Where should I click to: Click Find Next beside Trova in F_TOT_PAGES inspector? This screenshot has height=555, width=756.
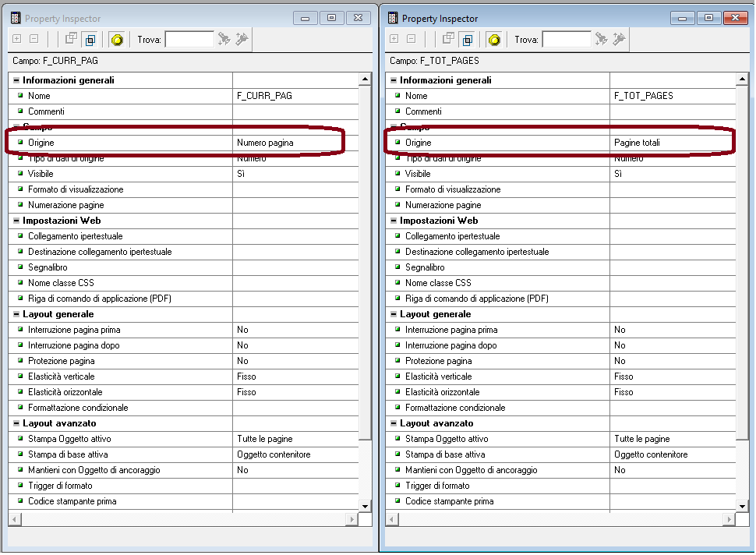(x=602, y=39)
